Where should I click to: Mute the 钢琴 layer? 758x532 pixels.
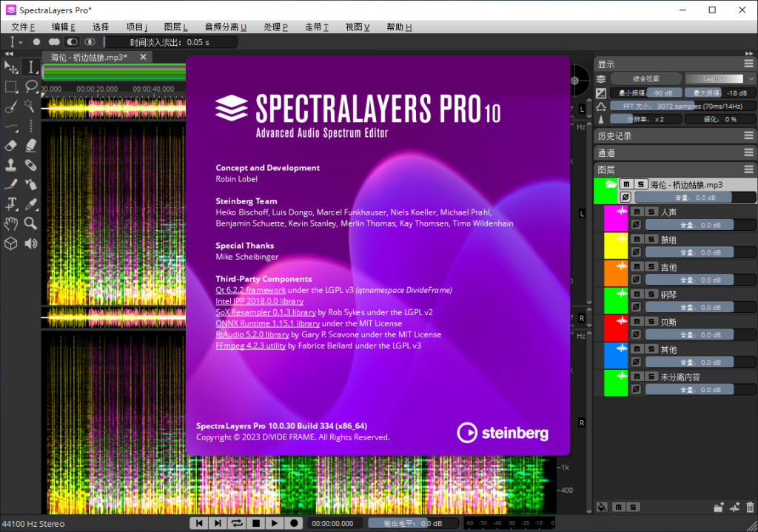click(637, 294)
